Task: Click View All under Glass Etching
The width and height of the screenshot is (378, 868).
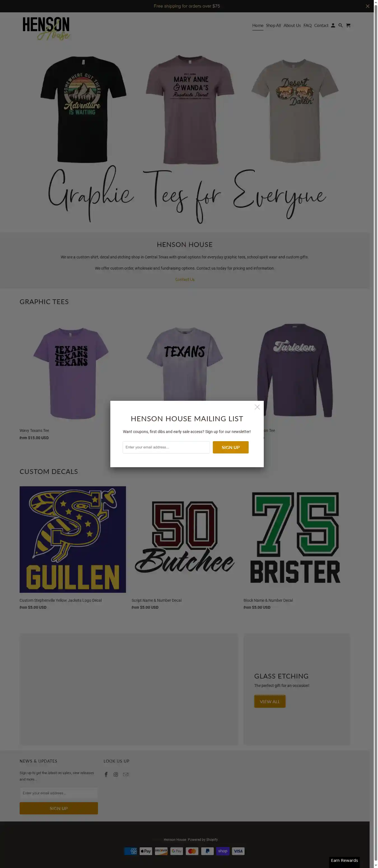Action: pyautogui.click(x=270, y=702)
